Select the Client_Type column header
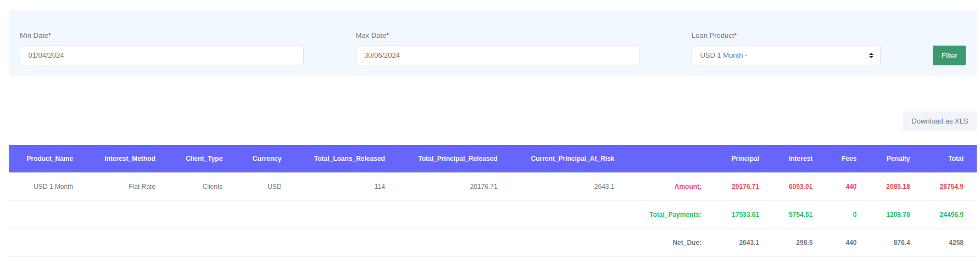Screen dimensions: 980x263 click(x=204, y=159)
